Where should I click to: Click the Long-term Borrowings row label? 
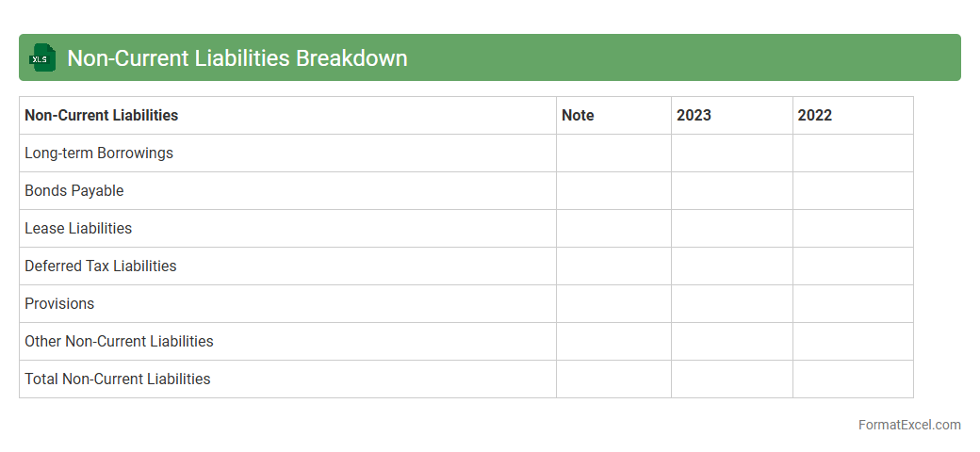point(99,153)
